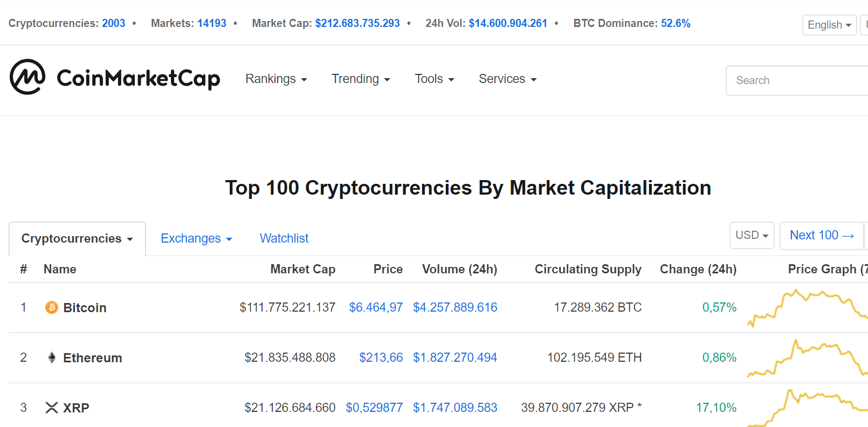This screenshot has width=868, height=427.
Task: Click the XRP price $0,529877
Action: click(x=374, y=408)
